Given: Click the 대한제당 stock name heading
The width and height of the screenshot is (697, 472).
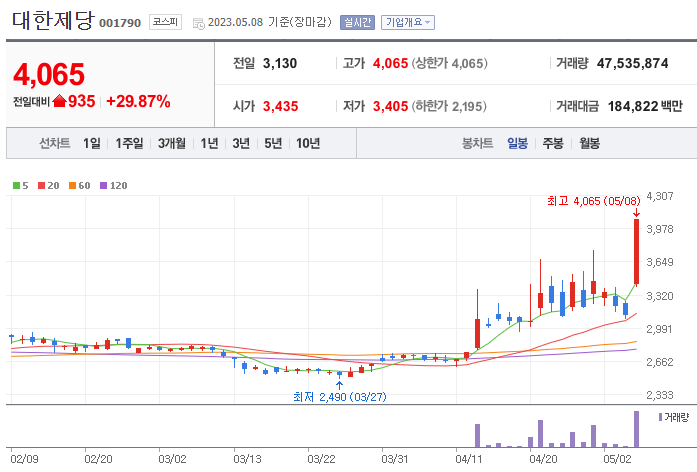Looking at the screenshot, I should pos(53,20).
